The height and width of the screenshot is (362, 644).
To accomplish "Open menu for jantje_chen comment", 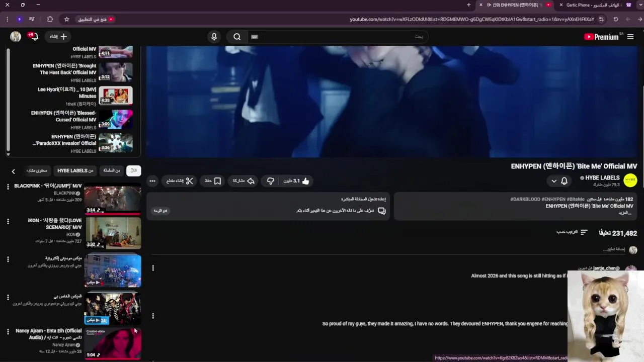I will (x=153, y=268).
